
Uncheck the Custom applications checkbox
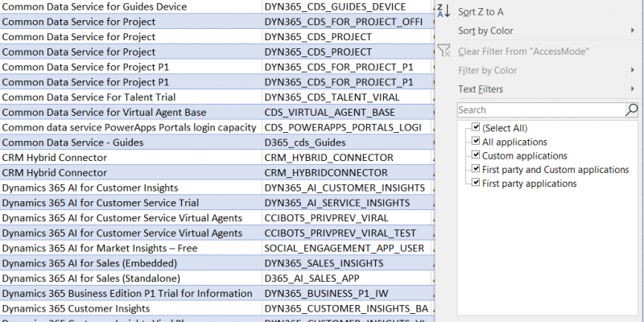tap(476, 155)
